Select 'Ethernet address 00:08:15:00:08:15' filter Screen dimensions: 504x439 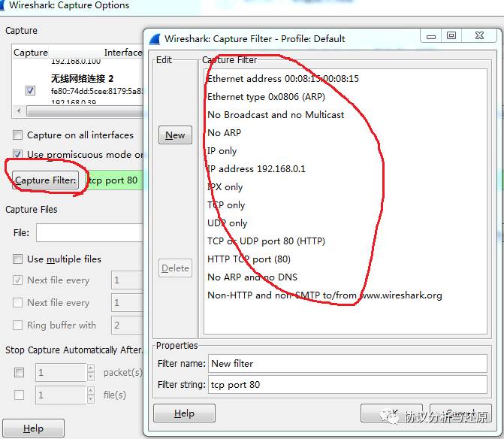[x=283, y=79]
